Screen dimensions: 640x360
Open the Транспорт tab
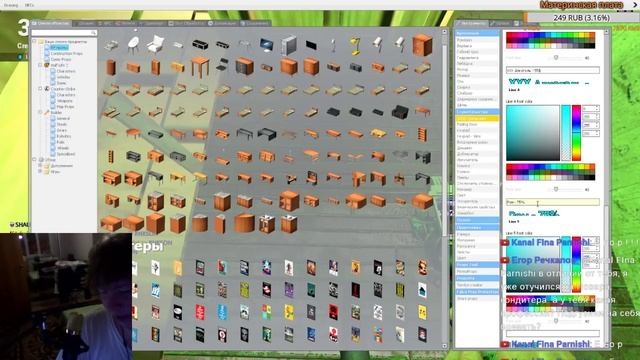pos(151,24)
